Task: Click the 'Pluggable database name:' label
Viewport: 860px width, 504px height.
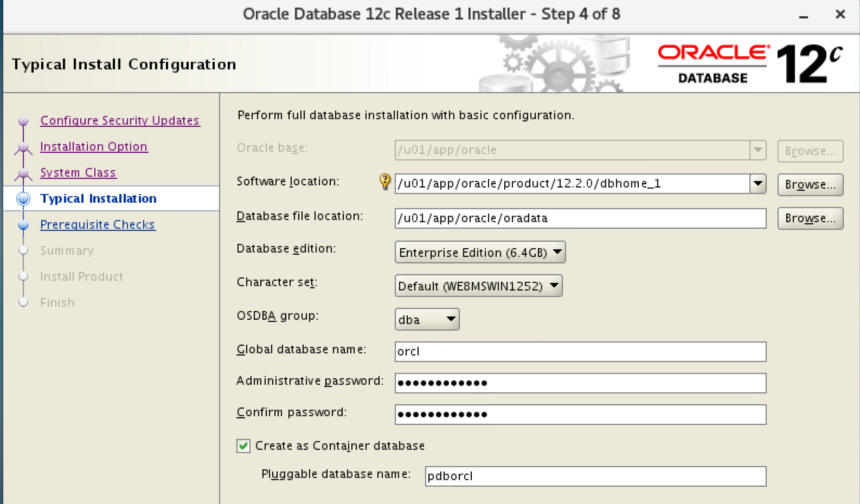Action: tap(336, 474)
